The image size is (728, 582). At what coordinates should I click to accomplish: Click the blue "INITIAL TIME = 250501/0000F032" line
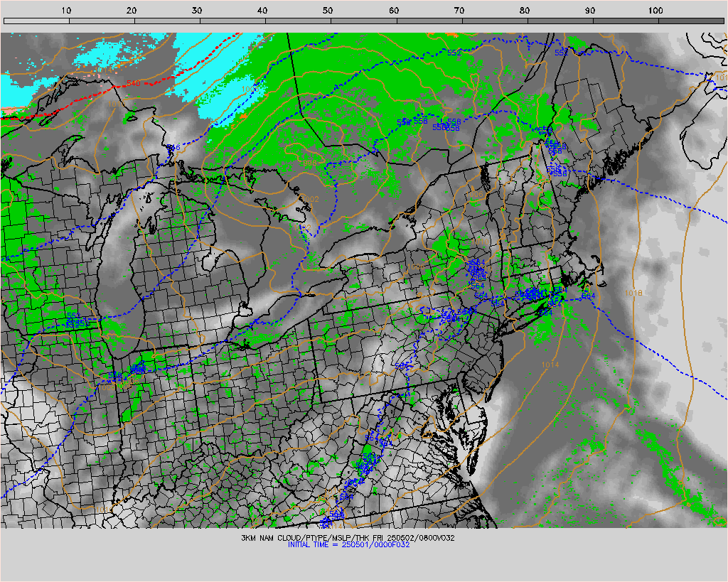(x=348, y=544)
